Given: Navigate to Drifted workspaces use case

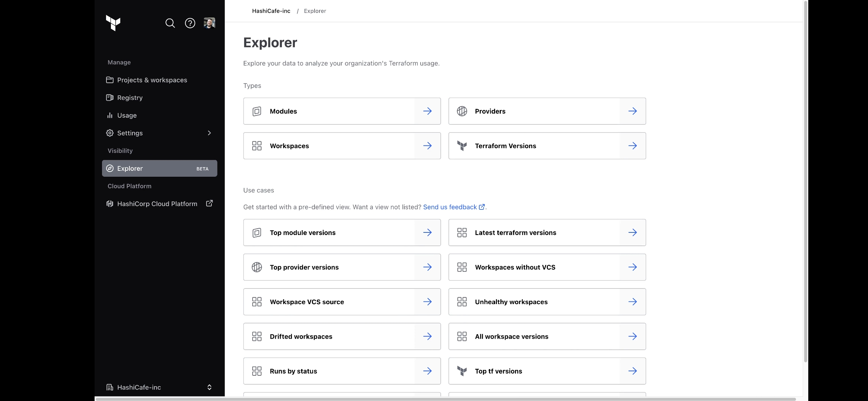Looking at the screenshot, I should tap(342, 336).
